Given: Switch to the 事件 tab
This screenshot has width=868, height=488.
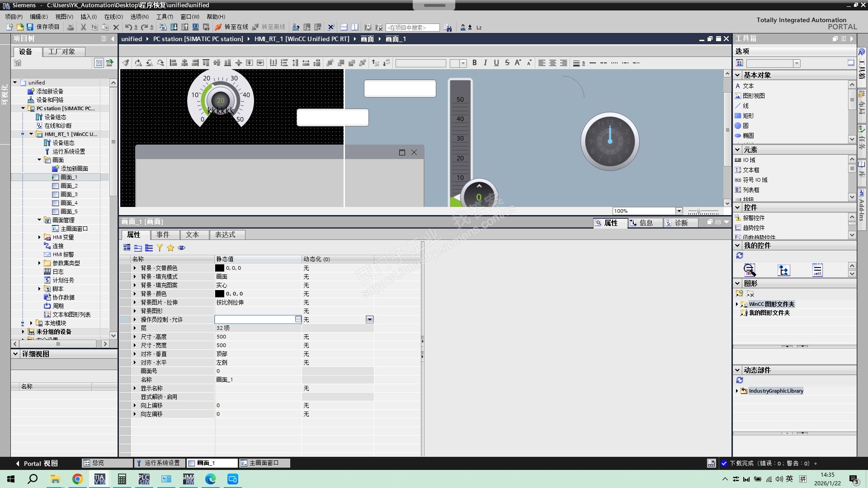Looking at the screenshot, I should click(x=163, y=235).
